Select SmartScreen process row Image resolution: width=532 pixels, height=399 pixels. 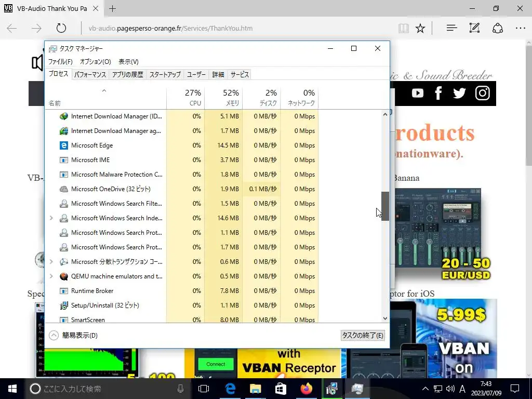click(x=181, y=319)
